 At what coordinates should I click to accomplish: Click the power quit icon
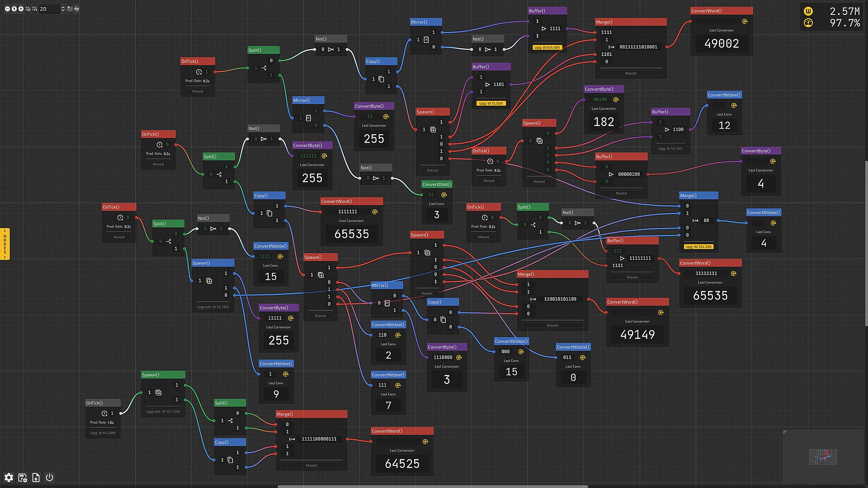(x=50, y=478)
